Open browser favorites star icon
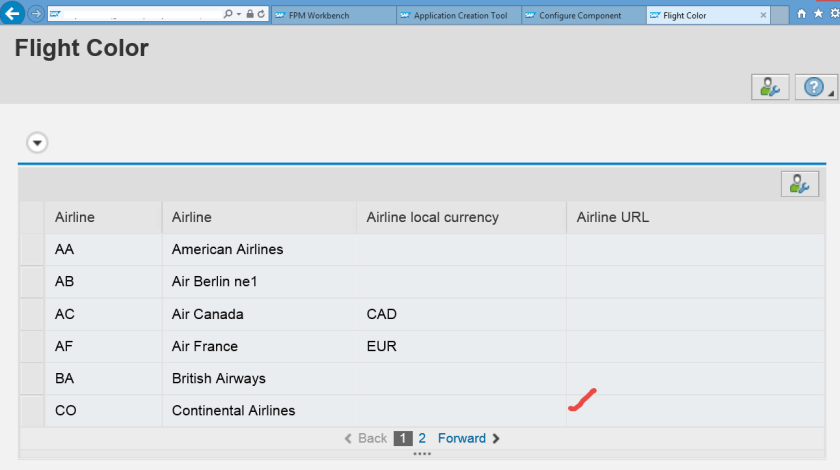 tap(817, 15)
